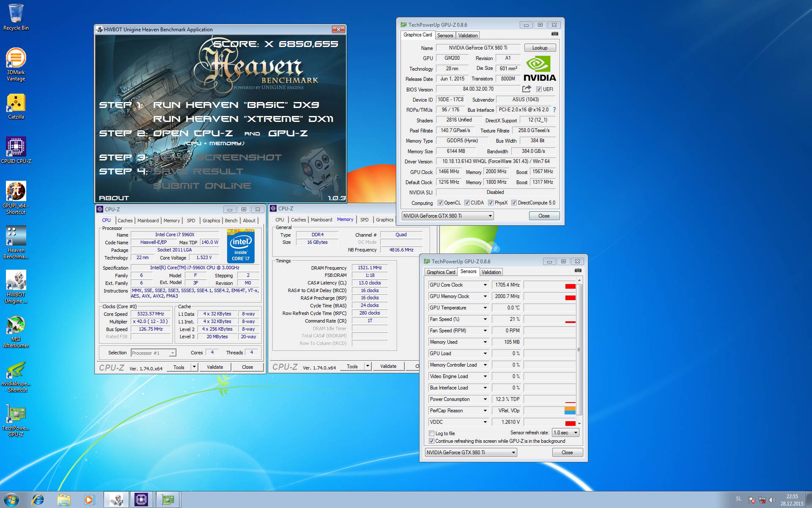Open the Recycle Bin desktop icon

[16, 17]
